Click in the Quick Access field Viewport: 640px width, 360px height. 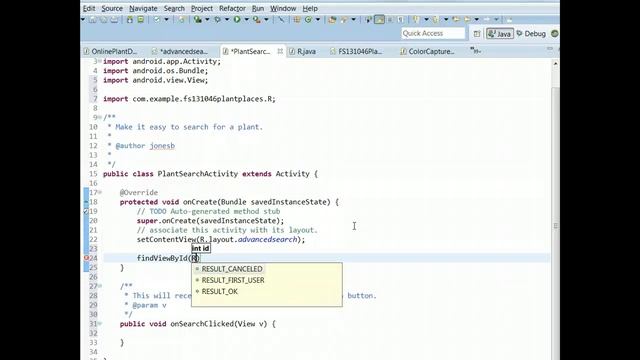click(x=433, y=33)
